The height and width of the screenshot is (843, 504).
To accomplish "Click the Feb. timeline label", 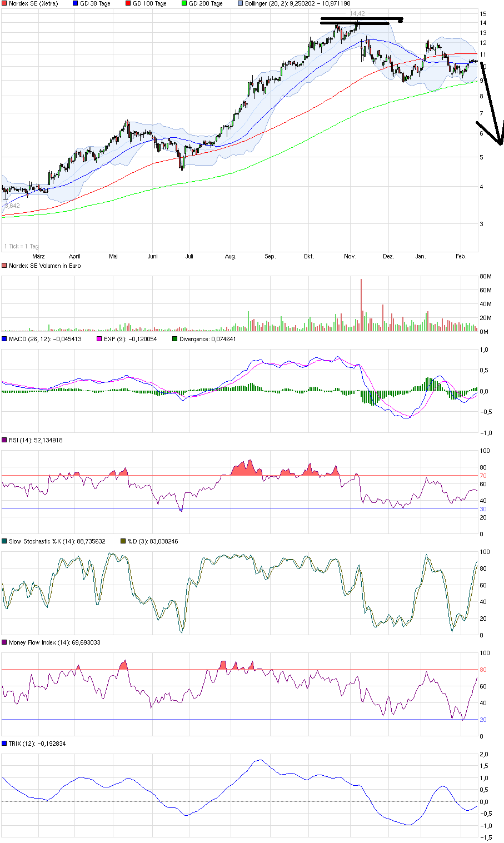I will [460, 257].
